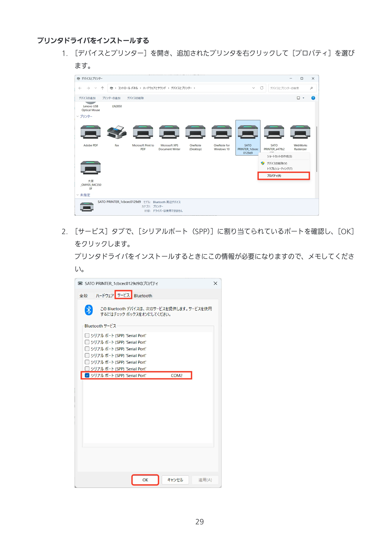The height and width of the screenshot is (554, 392).
Task: Switch to the サービス tab
Action: (x=123, y=295)
